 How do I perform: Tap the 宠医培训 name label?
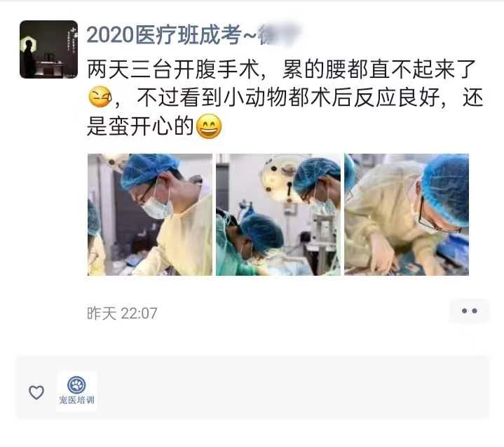(x=76, y=400)
